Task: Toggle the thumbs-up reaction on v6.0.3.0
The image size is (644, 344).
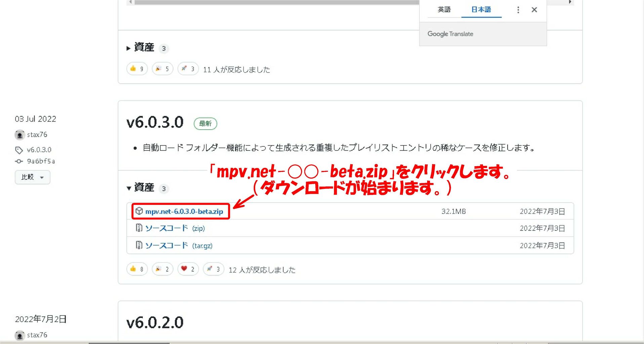Action: 136,269
